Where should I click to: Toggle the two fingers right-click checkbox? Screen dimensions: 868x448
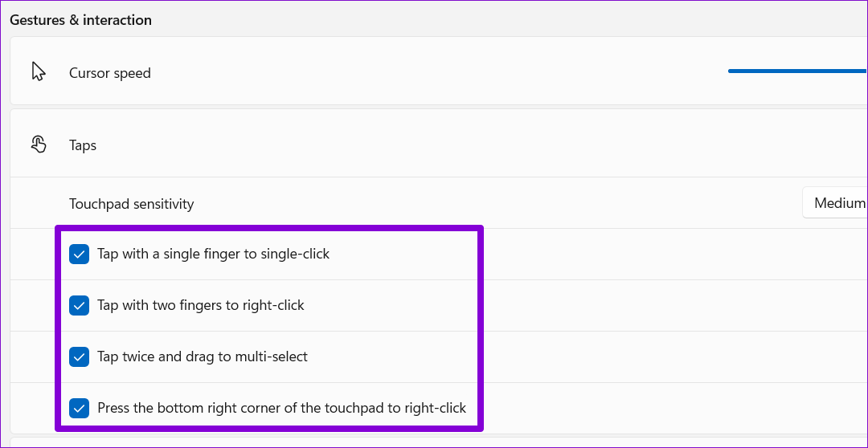point(79,306)
